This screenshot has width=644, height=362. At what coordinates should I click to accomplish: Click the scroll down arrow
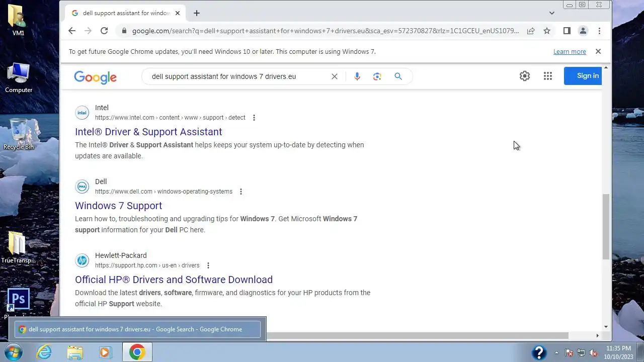coord(606,327)
